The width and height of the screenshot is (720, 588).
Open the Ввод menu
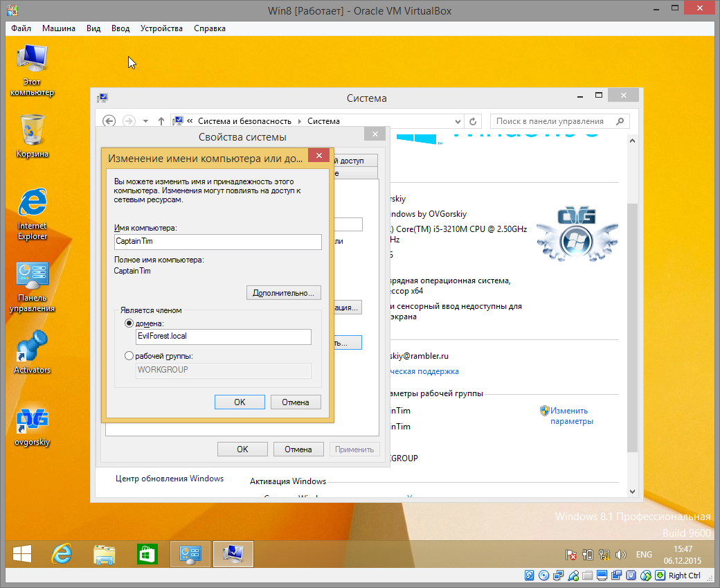click(x=120, y=28)
